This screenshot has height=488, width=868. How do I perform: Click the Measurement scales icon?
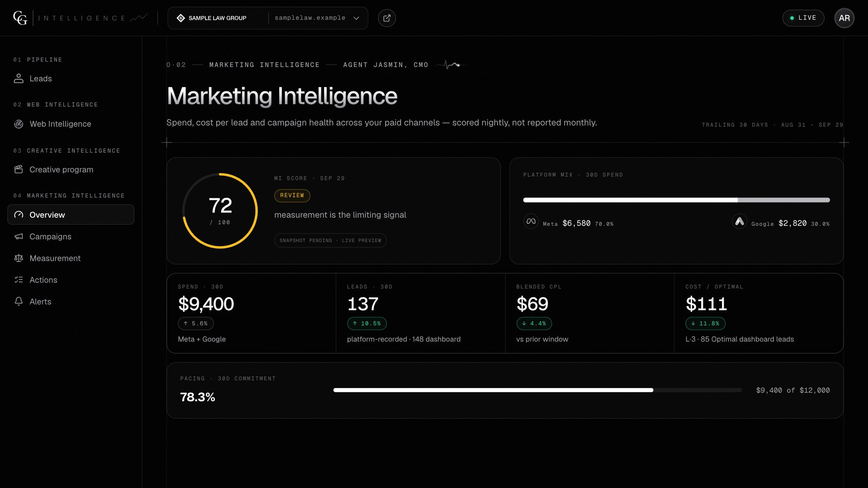click(x=19, y=258)
